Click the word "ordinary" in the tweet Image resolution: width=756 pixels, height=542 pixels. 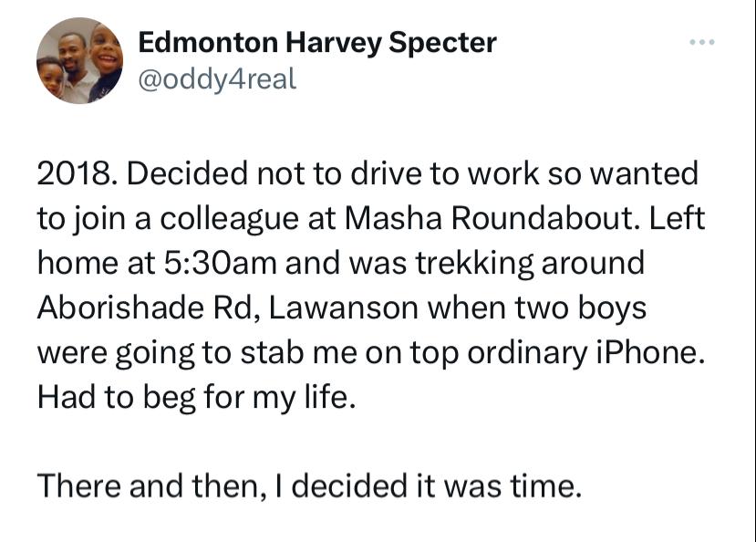click(x=527, y=353)
